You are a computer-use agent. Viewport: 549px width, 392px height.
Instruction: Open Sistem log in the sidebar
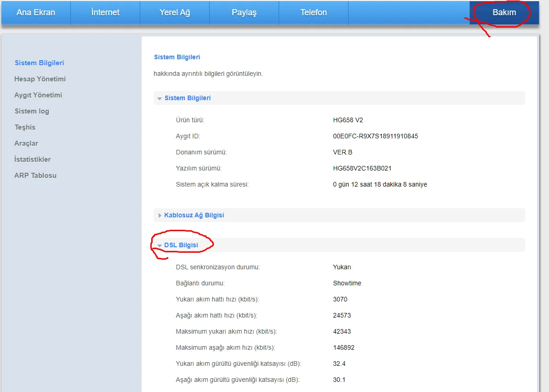(x=32, y=111)
